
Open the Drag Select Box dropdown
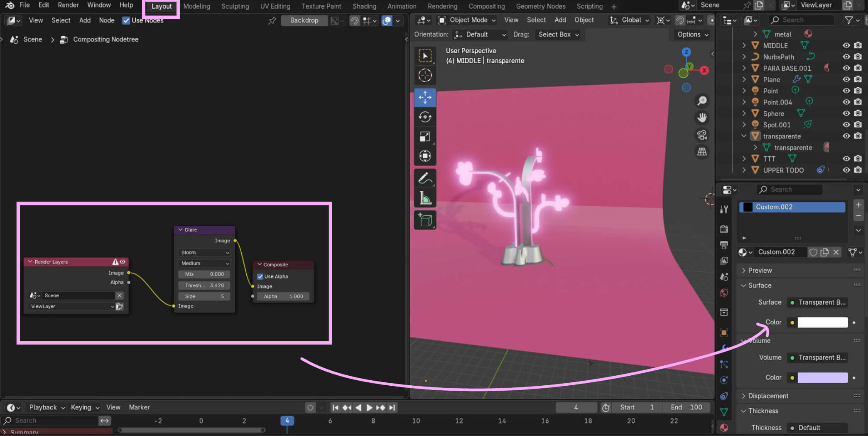[558, 34]
